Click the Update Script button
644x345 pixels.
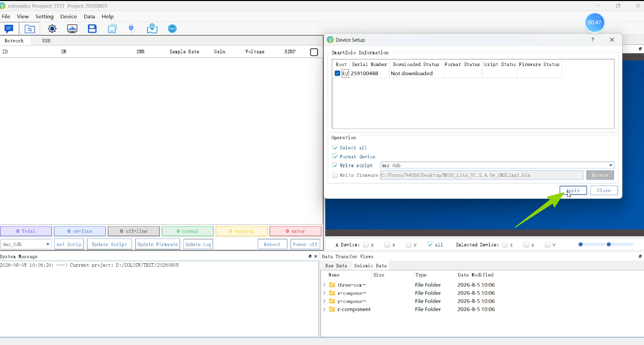(x=109, y=244)
